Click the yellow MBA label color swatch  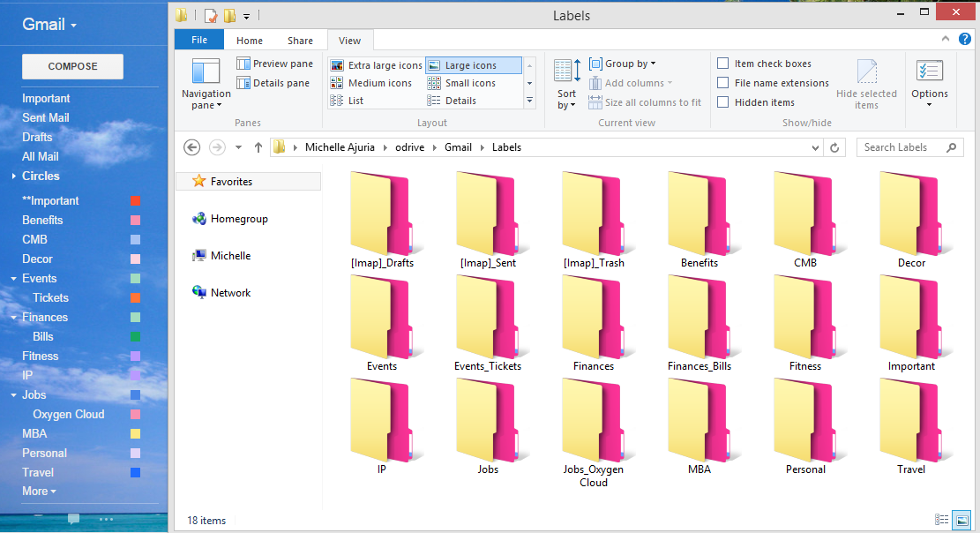[135, 433]
